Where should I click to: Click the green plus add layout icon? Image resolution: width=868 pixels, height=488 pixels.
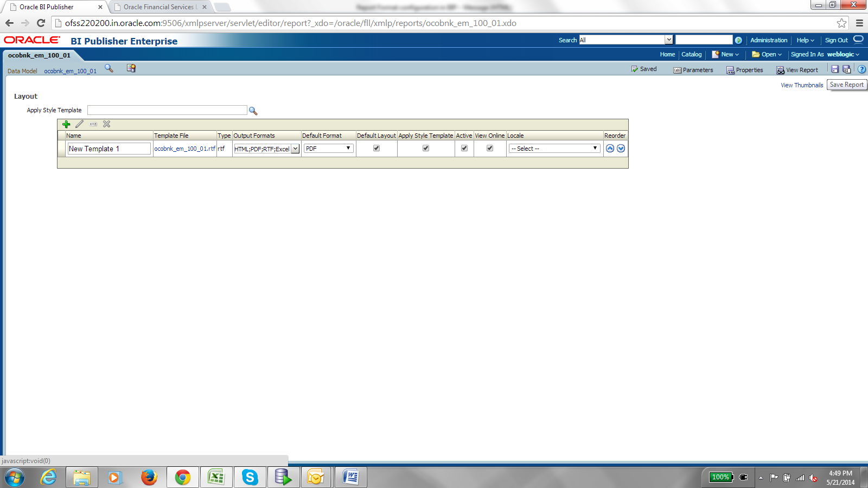click(66, 124)
